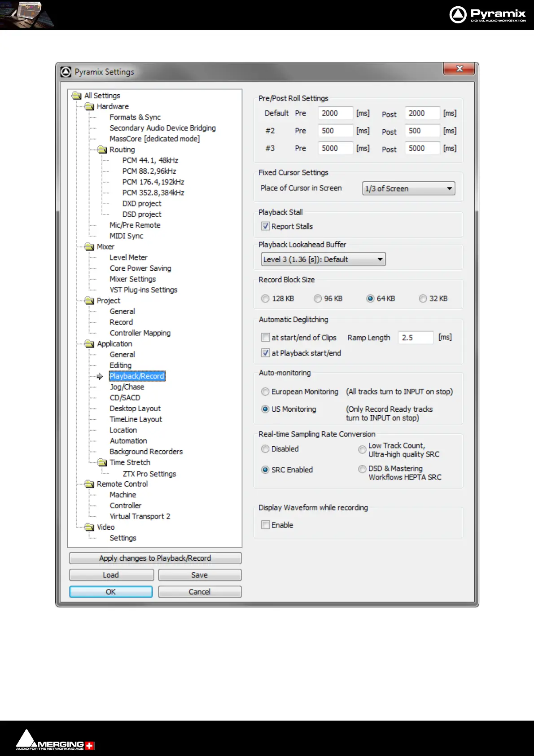Click the Remote Control folder icon

89,484
